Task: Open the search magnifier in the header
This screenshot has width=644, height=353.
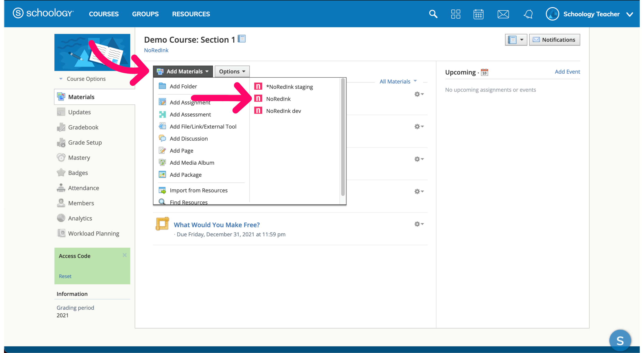Action: point(433,14)
